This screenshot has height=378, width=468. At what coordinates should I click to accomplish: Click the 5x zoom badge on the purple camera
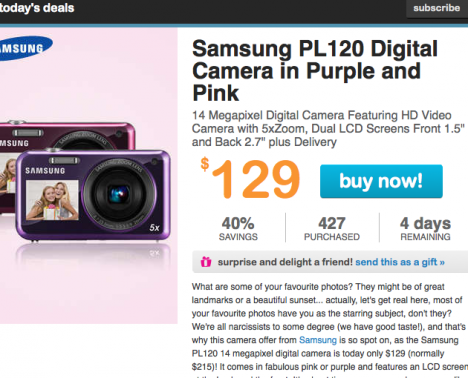[154, 228]
